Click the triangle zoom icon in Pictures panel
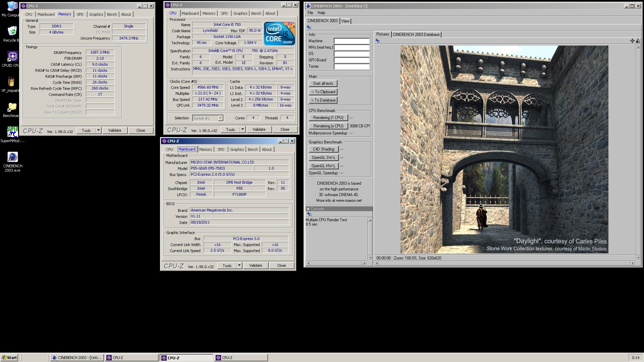The width and height of the screenshot is (644, 362). 638,41
